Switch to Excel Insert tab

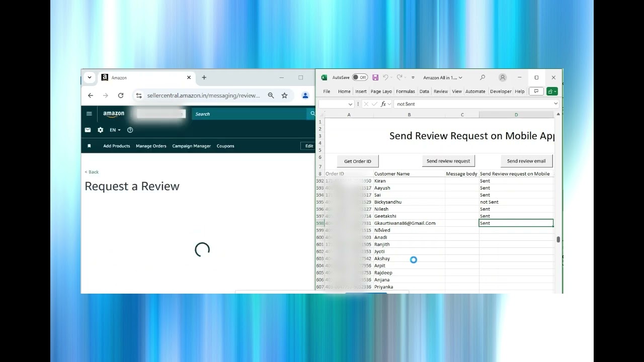(361, 92)
